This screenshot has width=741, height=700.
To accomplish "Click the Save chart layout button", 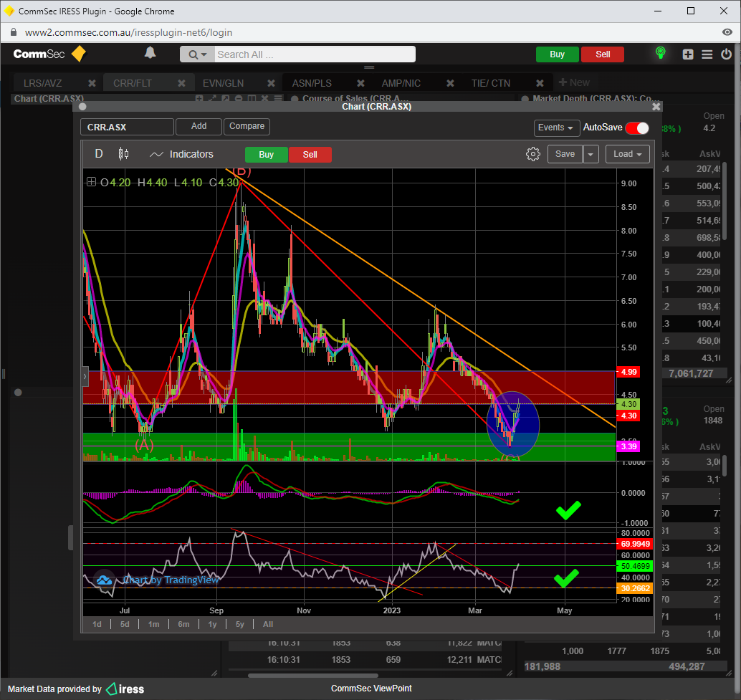I will point(565,154).
